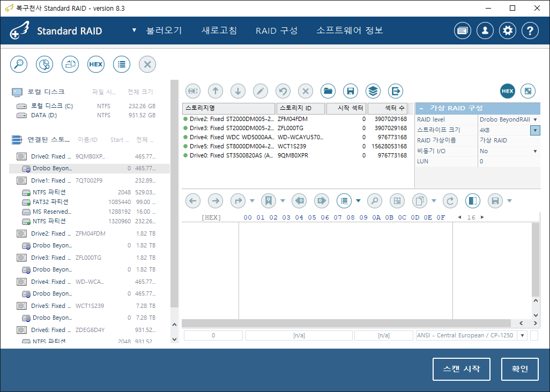Collapse the 가상 RAID 구성 section
The width and height of the screenshot is (550, 392).
click(421, 108)
